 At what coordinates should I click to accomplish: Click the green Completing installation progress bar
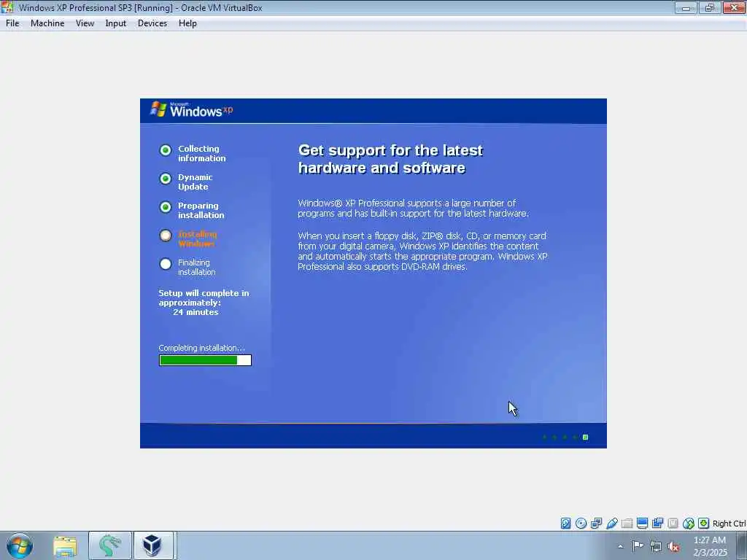[205, 360]
